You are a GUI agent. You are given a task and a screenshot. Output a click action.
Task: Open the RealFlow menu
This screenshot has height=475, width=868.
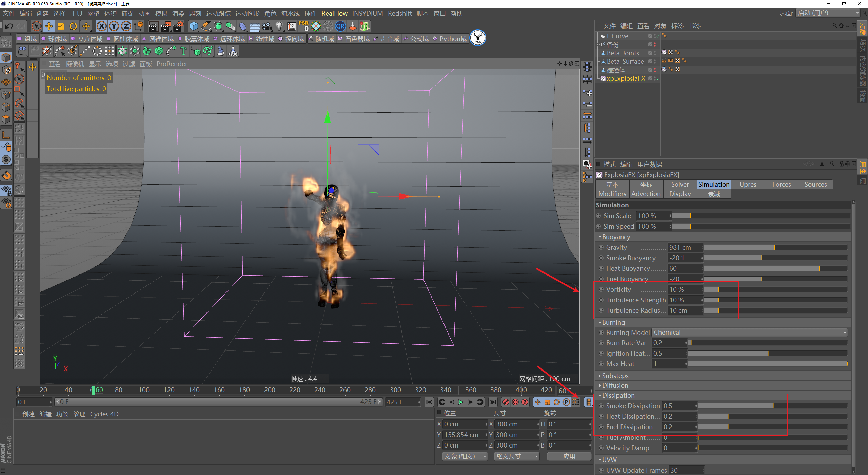[x=334, y=13]
